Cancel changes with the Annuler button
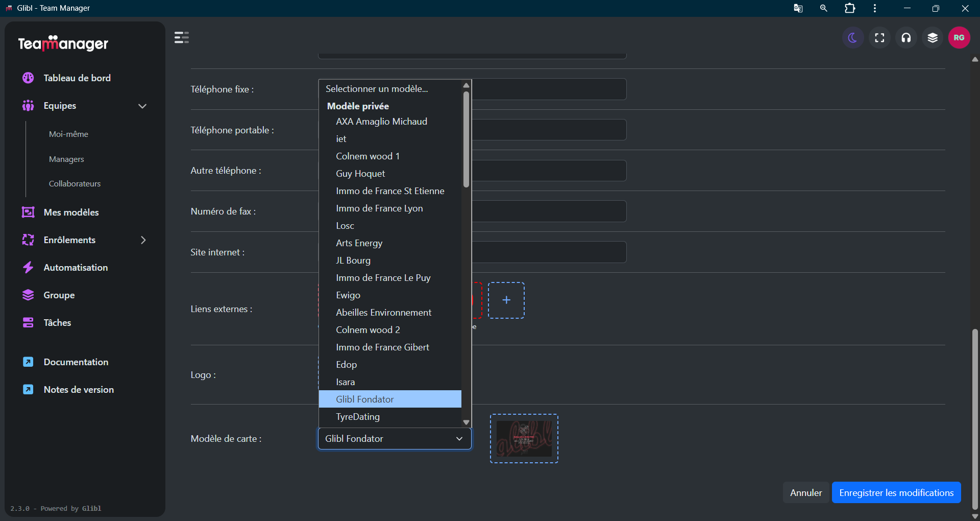The height and width of the screenshot is (521, 980). [805, 493]
